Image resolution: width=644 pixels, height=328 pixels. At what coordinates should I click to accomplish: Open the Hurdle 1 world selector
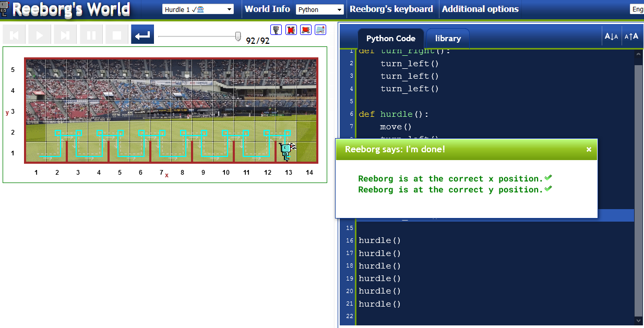click(x=198, y=9)
